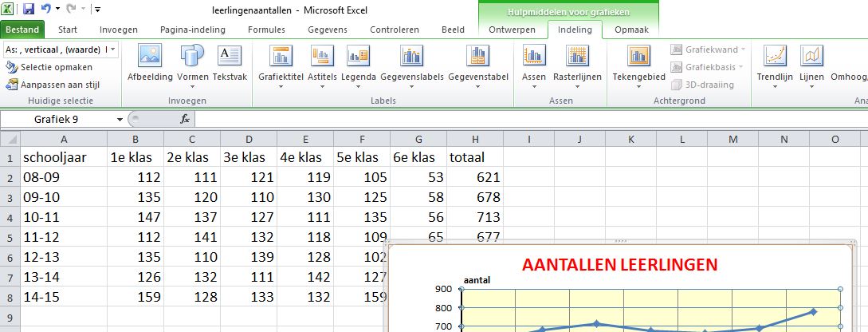The width and height of the screenshot is (868, 332).
Task: Select the totaal header cell
Action: tap(476, 157)
